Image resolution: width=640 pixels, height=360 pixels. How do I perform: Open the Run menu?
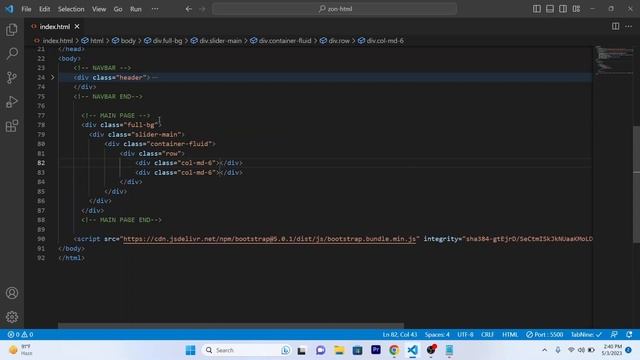coord(136,9)
